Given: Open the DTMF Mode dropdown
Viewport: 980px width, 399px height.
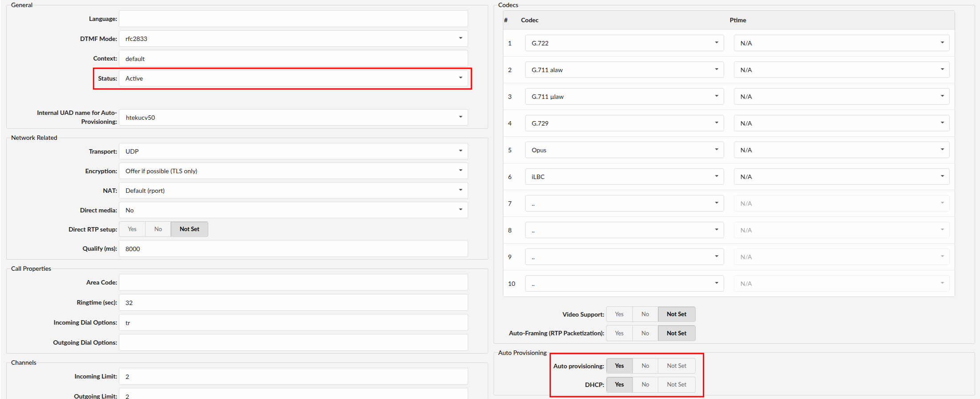Looking at the screenshot, I should pyautogui.click(x=293, y=39).
